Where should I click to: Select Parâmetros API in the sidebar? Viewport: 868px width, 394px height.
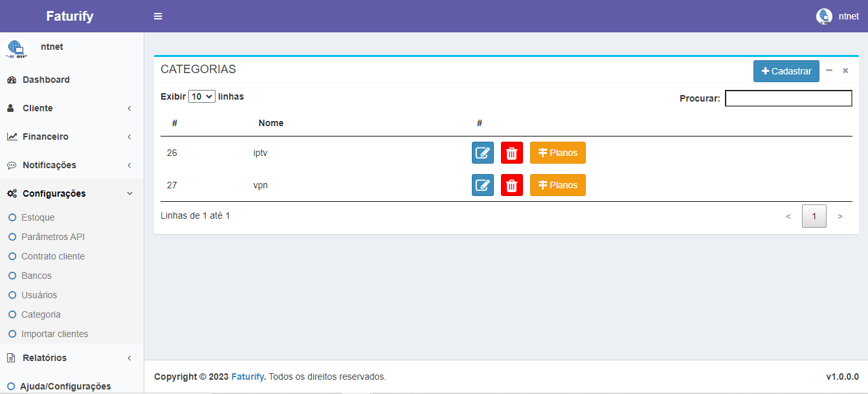click(x=52, y=237)
